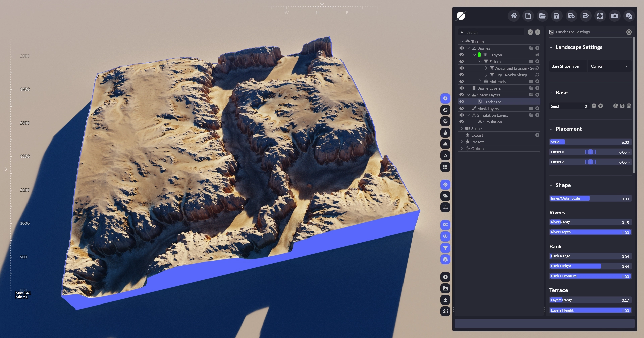The image size is (644, 338).
Task: Click the flame icon in viewport sidebar
Action: point(445,133)
